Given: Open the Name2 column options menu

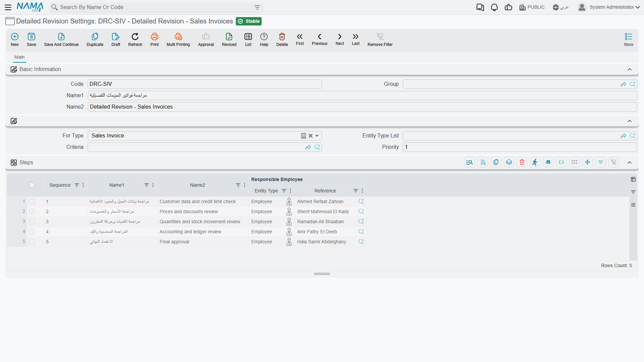Looking at the screenshot, I should [x=245, y=185].
